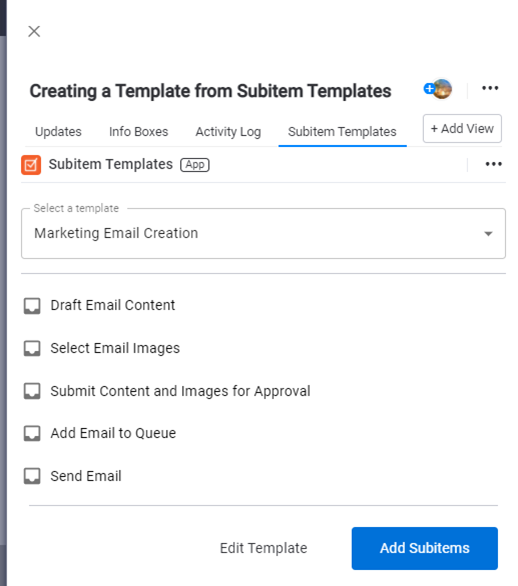Open Subitem Templates app options menu
Screen dimensions: 518x586
coord(493,164)
